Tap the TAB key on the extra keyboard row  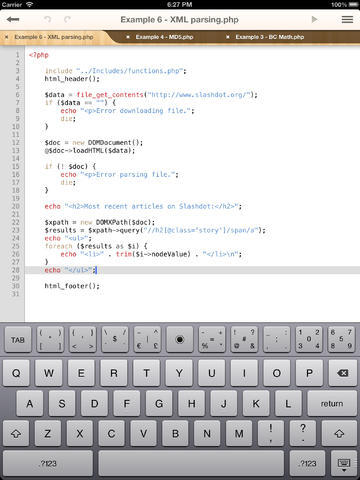pyautogui.click(x=18, y=340)
